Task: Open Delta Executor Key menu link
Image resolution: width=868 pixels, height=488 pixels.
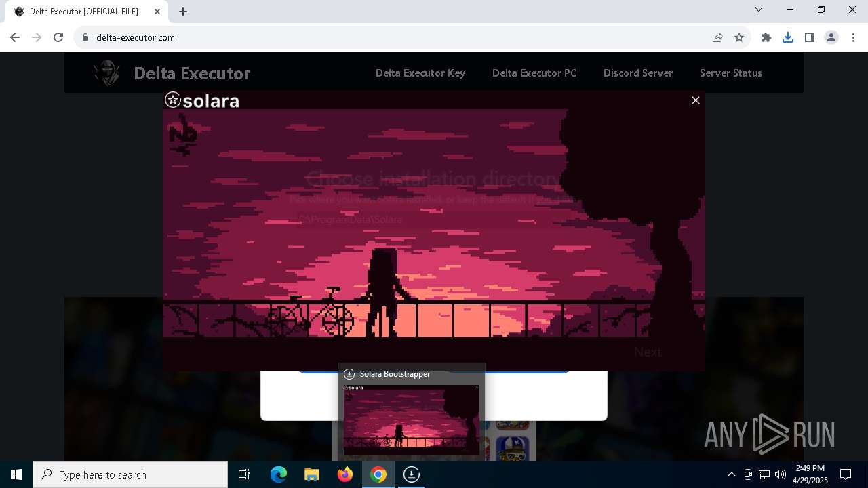Action: 420,73
